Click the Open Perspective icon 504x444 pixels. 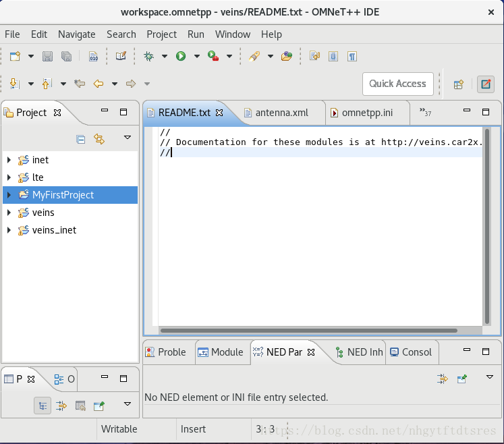click(459, 84)
